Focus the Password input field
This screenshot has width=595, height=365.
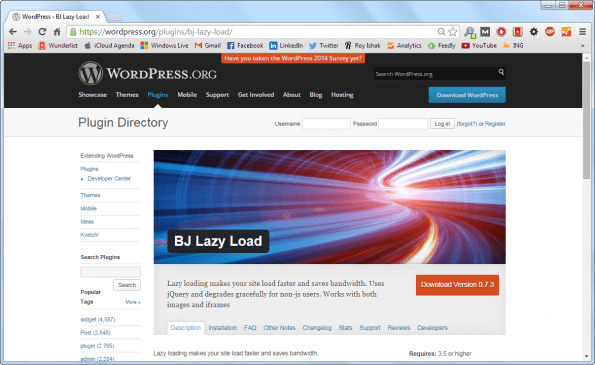(403, 124)
